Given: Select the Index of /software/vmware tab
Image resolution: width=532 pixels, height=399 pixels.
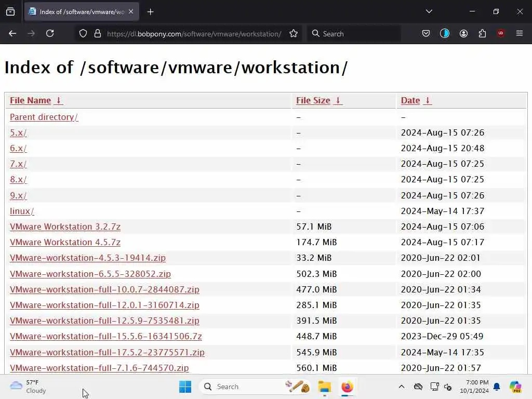Looking at the screenshot, I should [82, 12].
